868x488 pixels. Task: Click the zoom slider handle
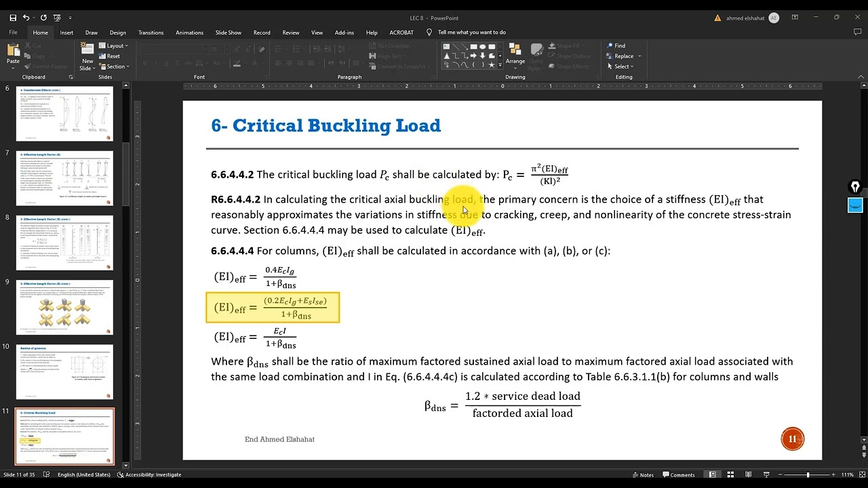tap(808, 474)
